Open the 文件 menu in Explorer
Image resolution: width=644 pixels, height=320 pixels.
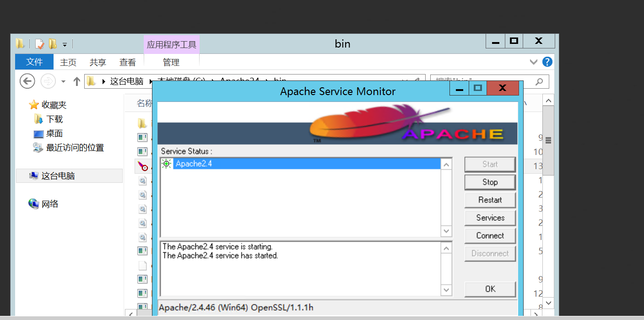pyautogui.click(x=34, y=62)
